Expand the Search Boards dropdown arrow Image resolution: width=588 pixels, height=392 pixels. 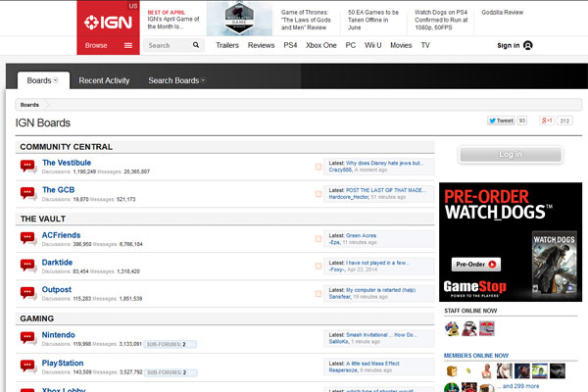pyautogui.click(x=203, y=80)
